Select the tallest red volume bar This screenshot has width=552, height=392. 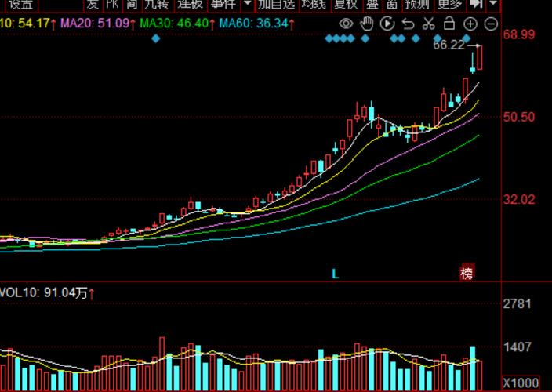tap(162, 364)
